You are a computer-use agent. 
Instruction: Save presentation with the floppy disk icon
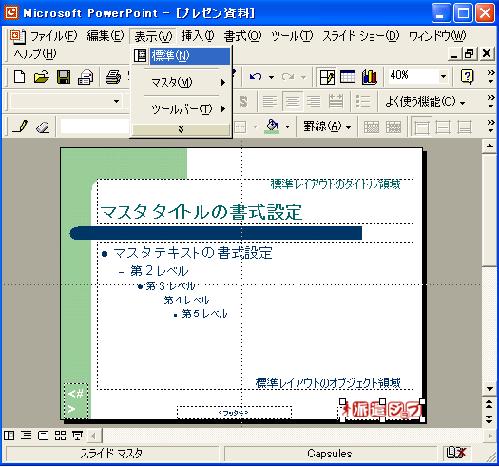tap(64, 77)
